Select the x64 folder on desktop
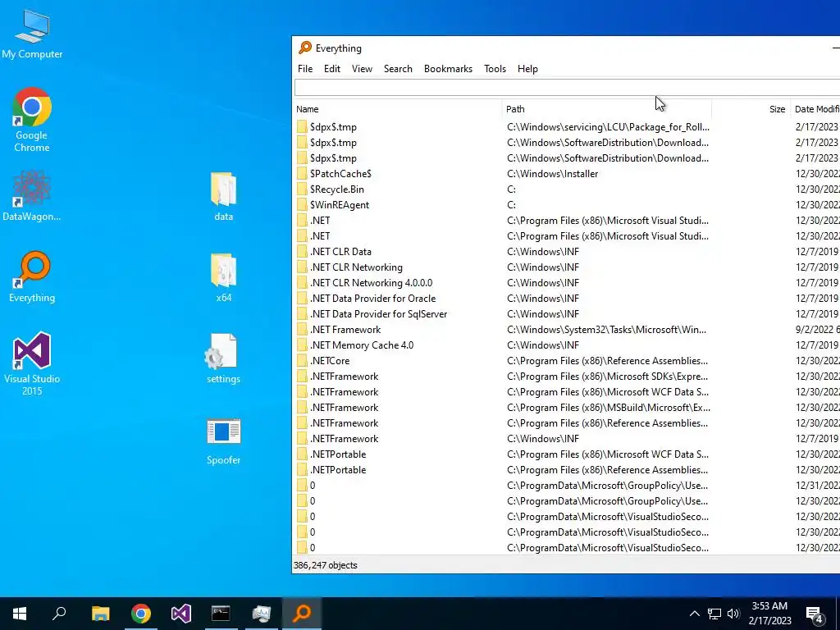The width and height of the screenshot is (840, 630). tap(223, 277)
